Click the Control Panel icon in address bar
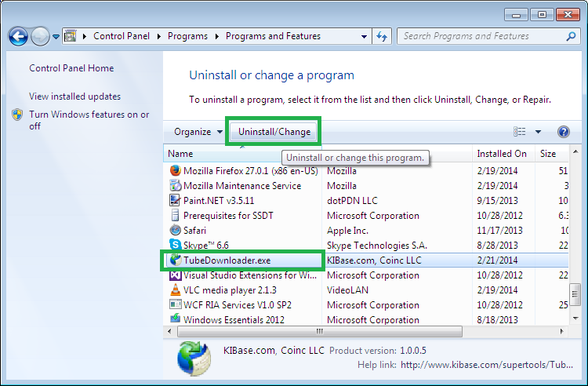The height and width of the screenshot is (386, 588). point(70,36)
